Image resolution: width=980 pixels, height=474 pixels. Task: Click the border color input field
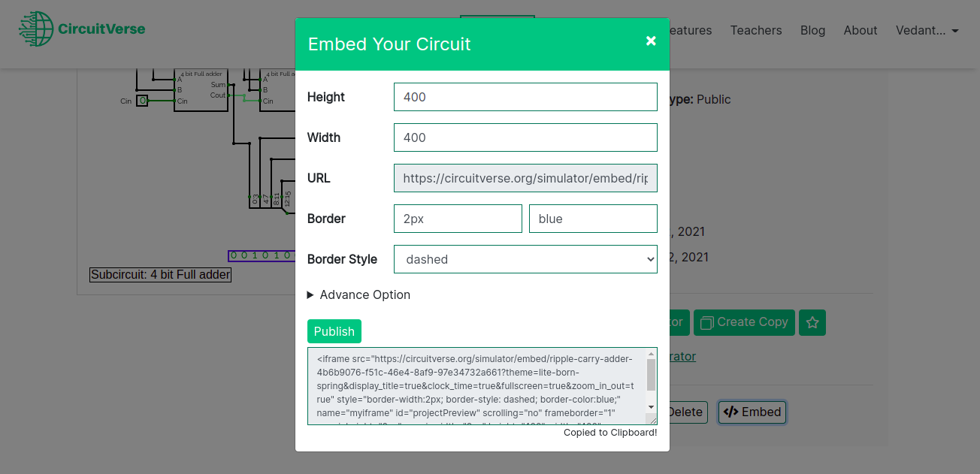tap(593, 219)
